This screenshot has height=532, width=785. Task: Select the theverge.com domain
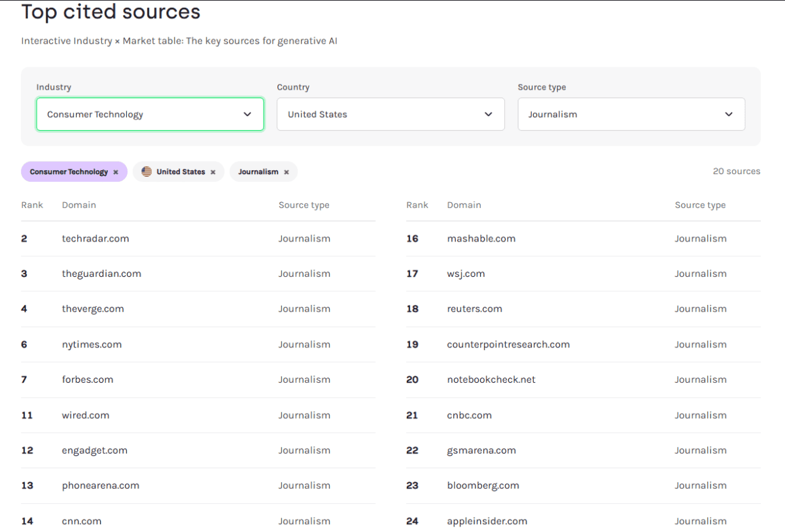pyautogui.click(x=93, y=309)
